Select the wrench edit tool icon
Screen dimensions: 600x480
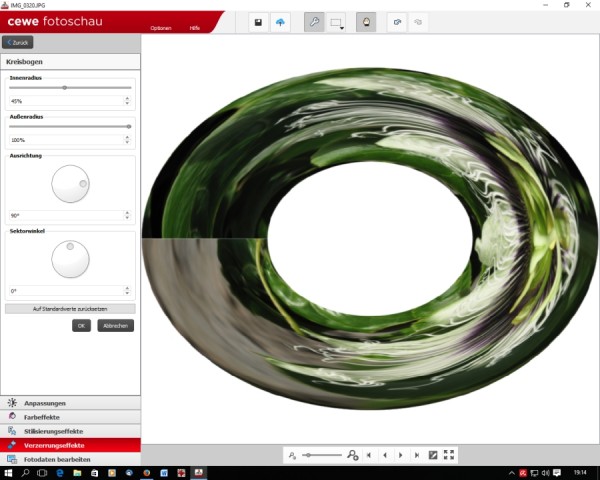[x=314, y=22]
